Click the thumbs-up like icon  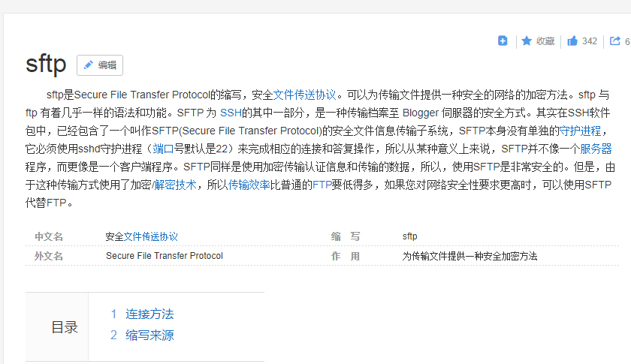point(572,41)
